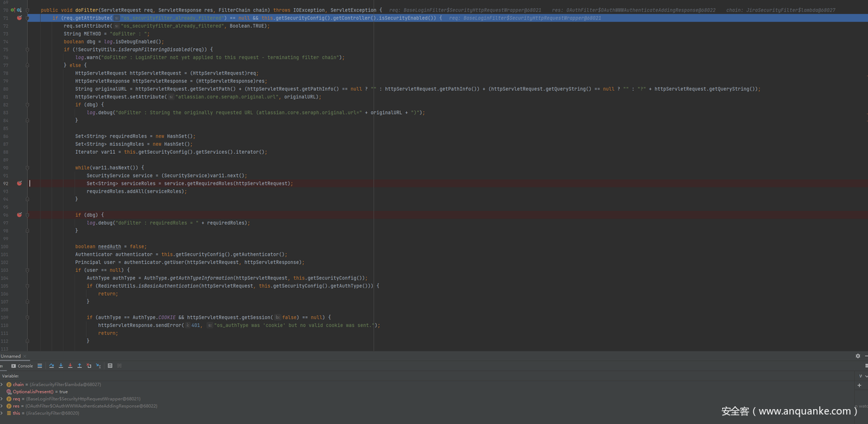This screenshot has height=424, width=868.
Task: Click the threads layout icon beside Console
Action: [x=39, y=366]
